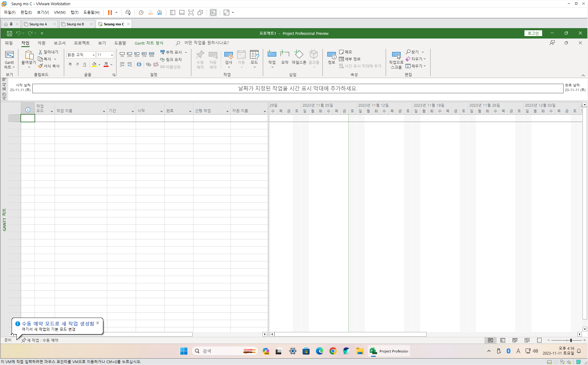Open the 보고서 ribbon tab
Viewport: 588px width, 365px height.
tap(60, 43)
